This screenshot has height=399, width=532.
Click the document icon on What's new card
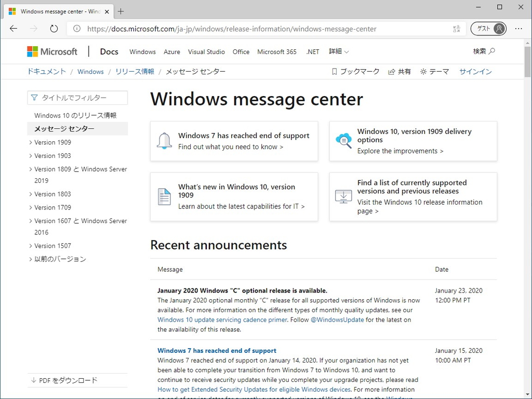point(164,196)
